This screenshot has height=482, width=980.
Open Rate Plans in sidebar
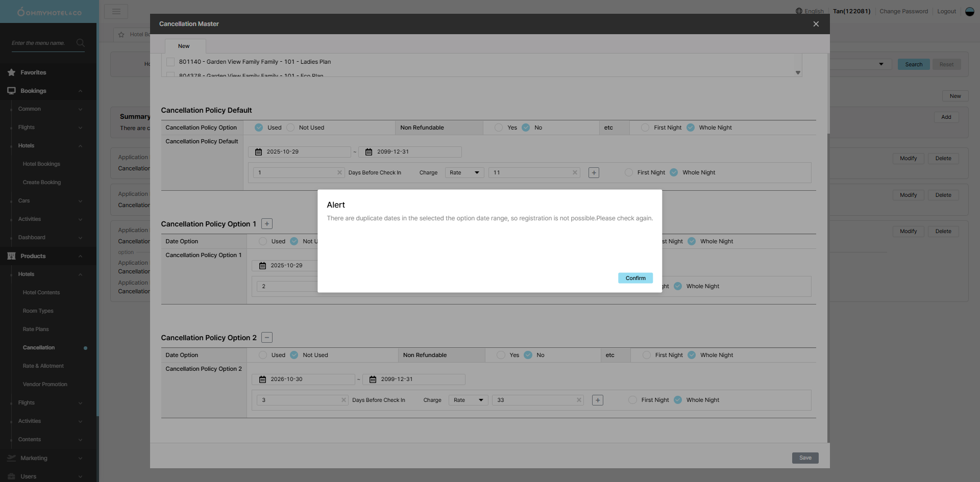[36, 329]
